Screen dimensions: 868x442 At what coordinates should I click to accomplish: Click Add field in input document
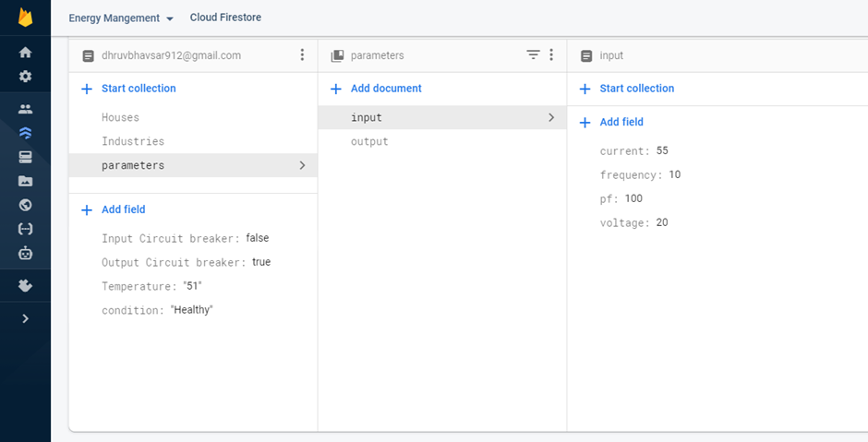pos(621,122)
